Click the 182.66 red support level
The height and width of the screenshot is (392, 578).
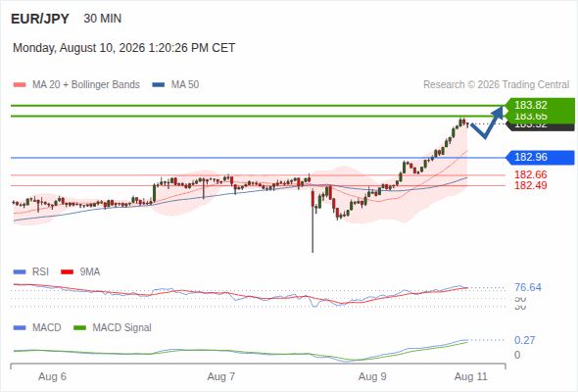pyautogui.click(x=530, y=174)
